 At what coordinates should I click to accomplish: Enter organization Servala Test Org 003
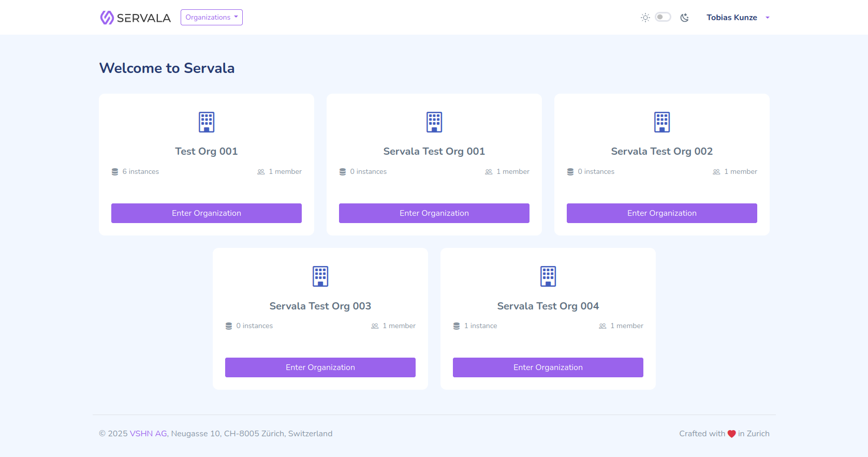320,367
